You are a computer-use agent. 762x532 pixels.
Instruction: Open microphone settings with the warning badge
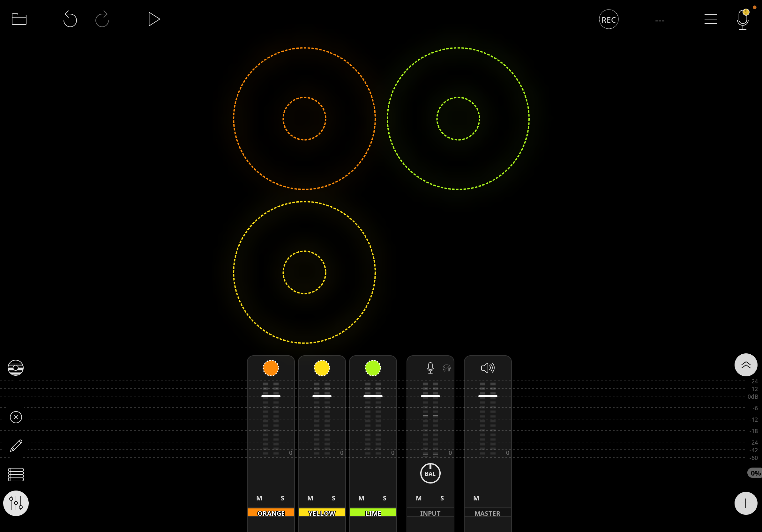pos(743,19)
